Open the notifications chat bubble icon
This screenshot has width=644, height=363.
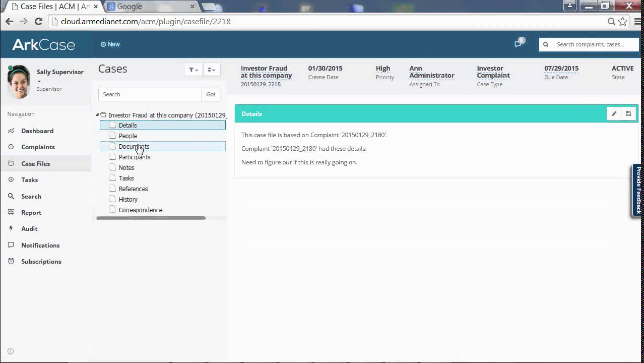coord(518,44)
